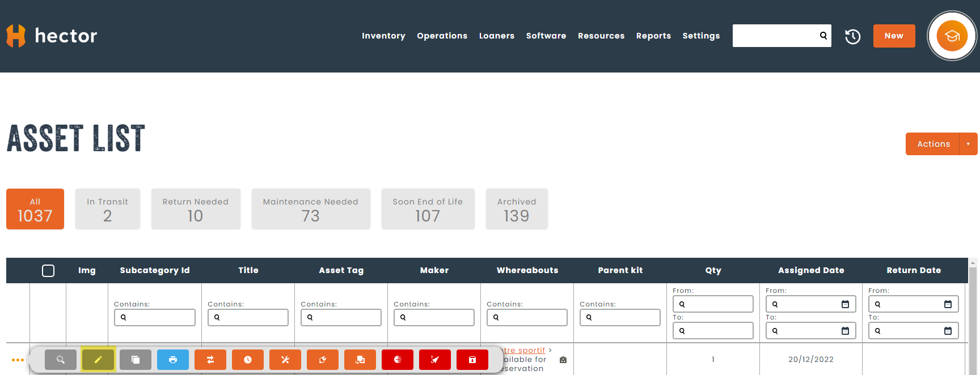Click the three orange dots row menu
Image resolution: width=980 pixels, height=375 pixels.
point(18,360)
